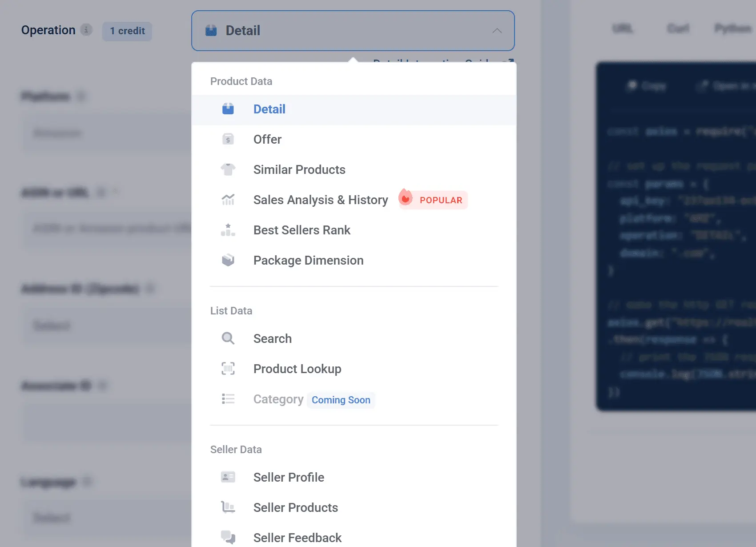The height and width of the screenshot is (547, 756).
Task: Select the Offer option
Action: tap(354, 140)
